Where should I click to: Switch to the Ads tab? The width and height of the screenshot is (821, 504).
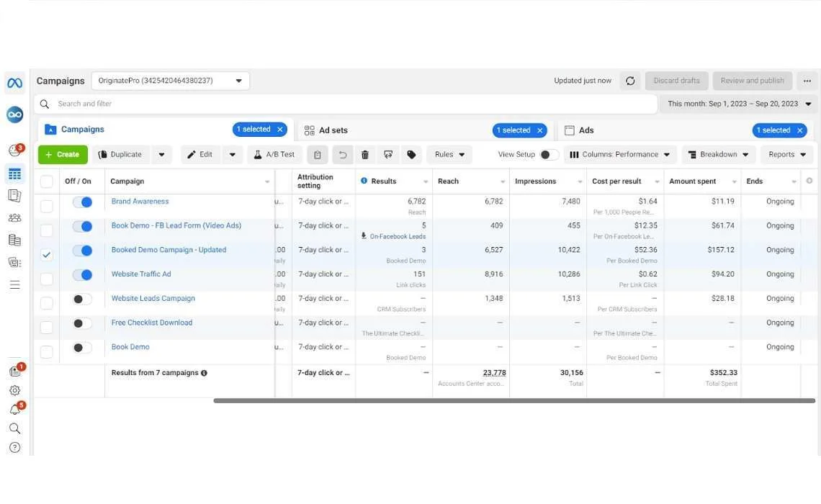tap(586, 130)
